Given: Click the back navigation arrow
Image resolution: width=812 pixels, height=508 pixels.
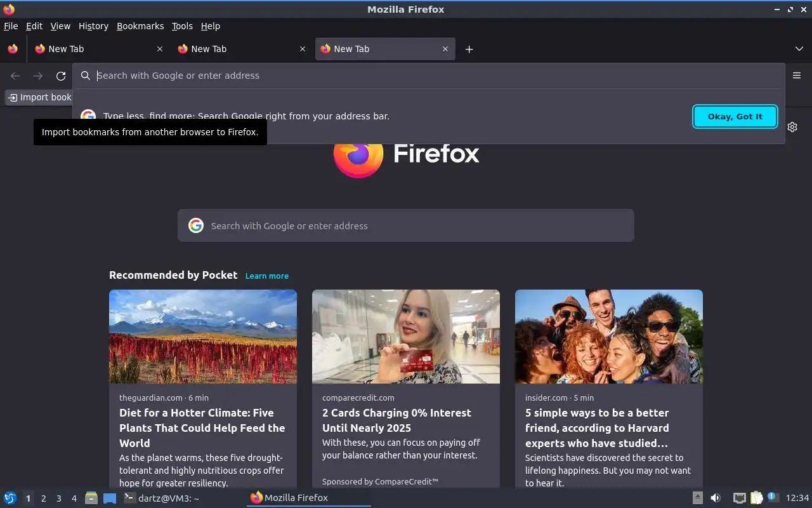Looking at the screenshot, I should tap(15, 76).
